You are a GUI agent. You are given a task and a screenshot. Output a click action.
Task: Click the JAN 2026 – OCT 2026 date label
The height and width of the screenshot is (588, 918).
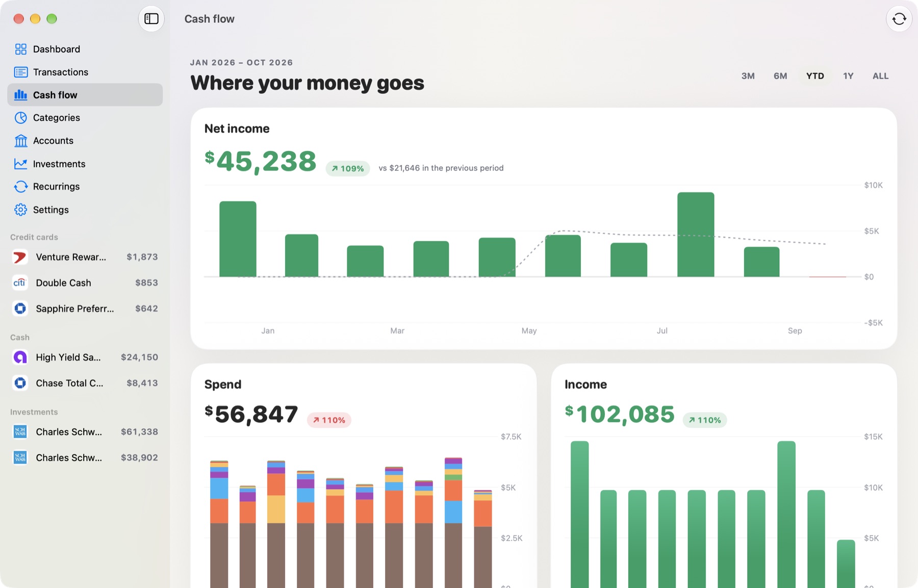click(242, 63)
